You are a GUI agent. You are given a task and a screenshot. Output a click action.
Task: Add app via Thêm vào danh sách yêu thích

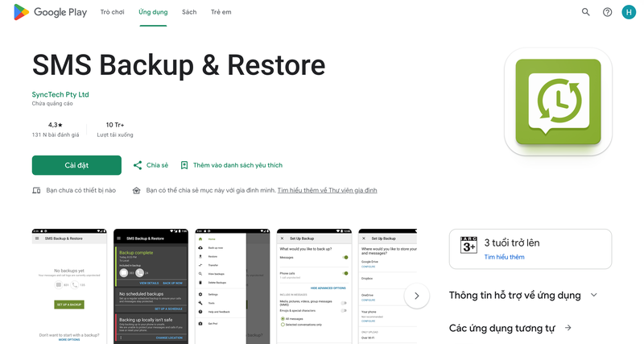click(232, 165)
